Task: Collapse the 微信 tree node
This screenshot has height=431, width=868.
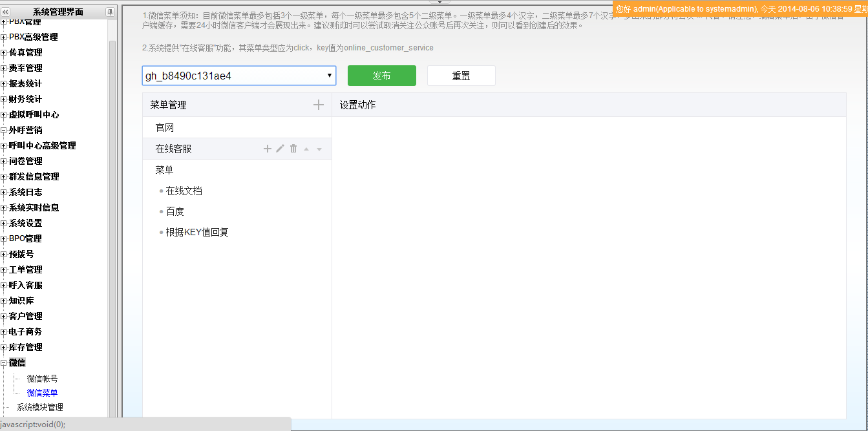Action: pos(4,363)
